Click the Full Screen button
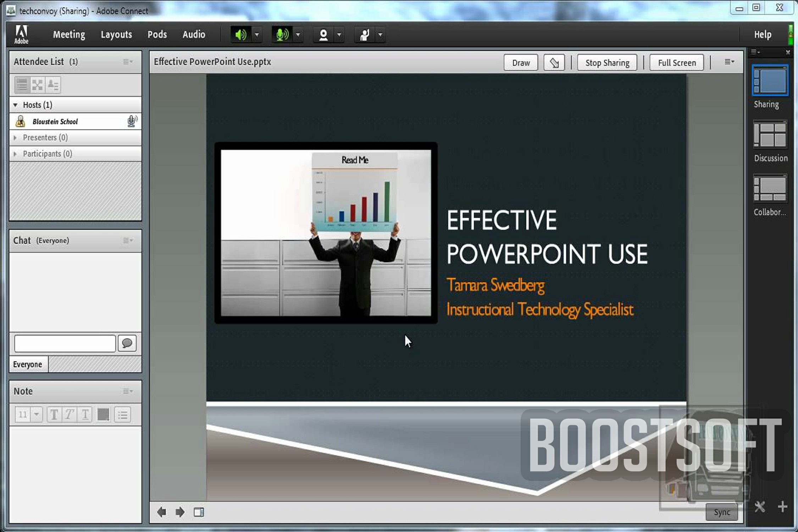This screenshot has width=798, height=532. 677,63
